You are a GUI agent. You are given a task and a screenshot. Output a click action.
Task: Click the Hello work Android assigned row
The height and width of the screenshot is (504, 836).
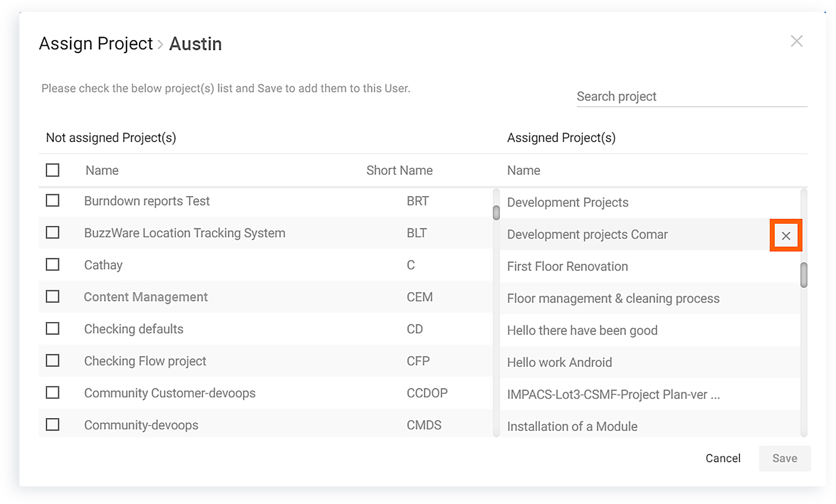559,363
